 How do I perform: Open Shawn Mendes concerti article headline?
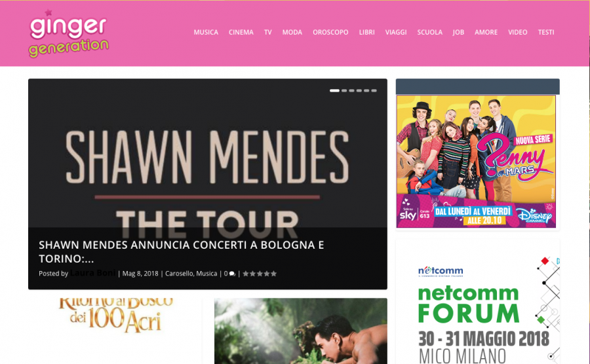point(182,251)
